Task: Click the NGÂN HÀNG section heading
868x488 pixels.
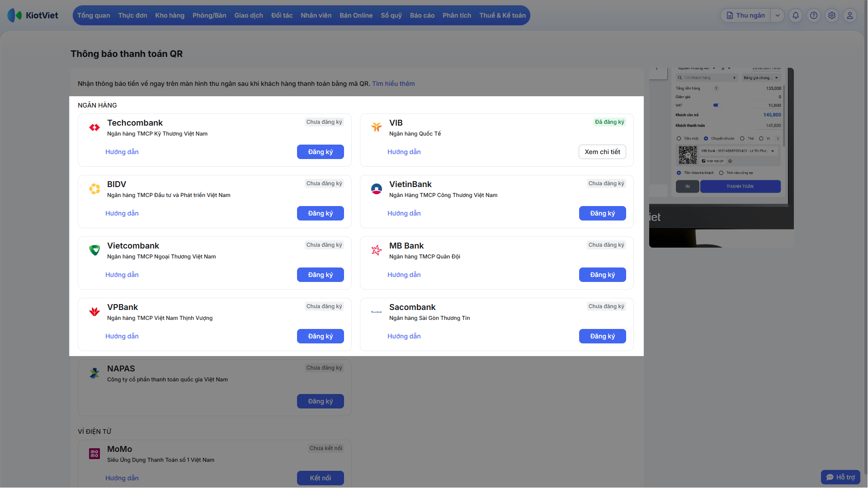Action: tap(97, 105)
